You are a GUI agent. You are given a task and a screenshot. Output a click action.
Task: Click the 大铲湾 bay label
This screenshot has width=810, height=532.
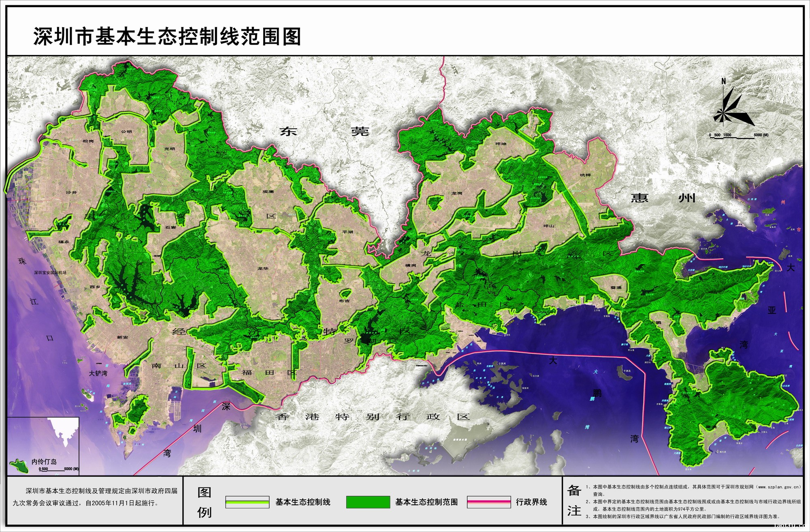click(98, 373)
